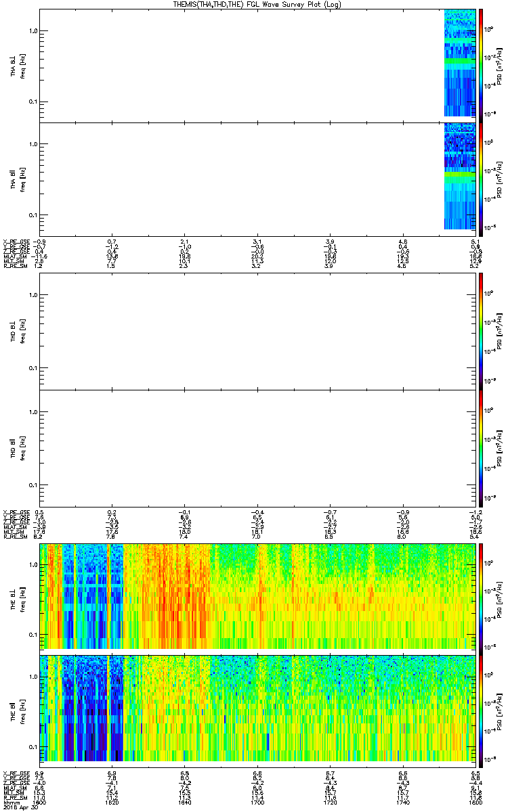Click the PSD color bar beside THE B-perpendicular panel

pyautogui.click(x=481, y=599)
